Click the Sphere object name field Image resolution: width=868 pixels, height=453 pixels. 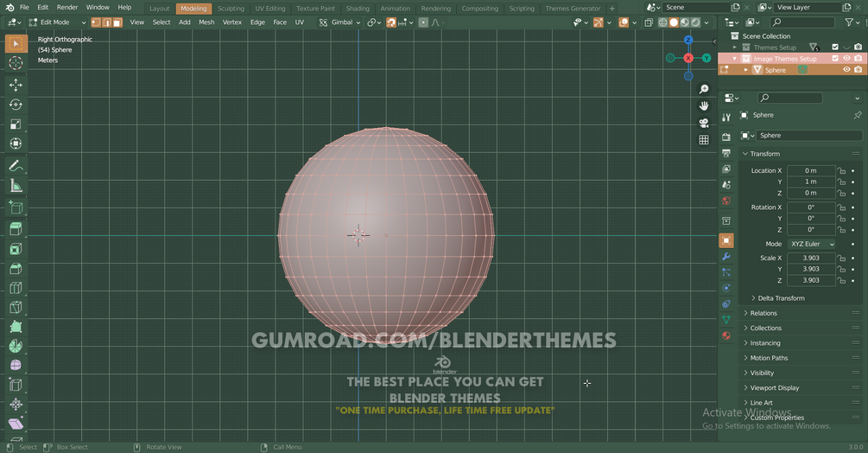[x=809, y=135]
